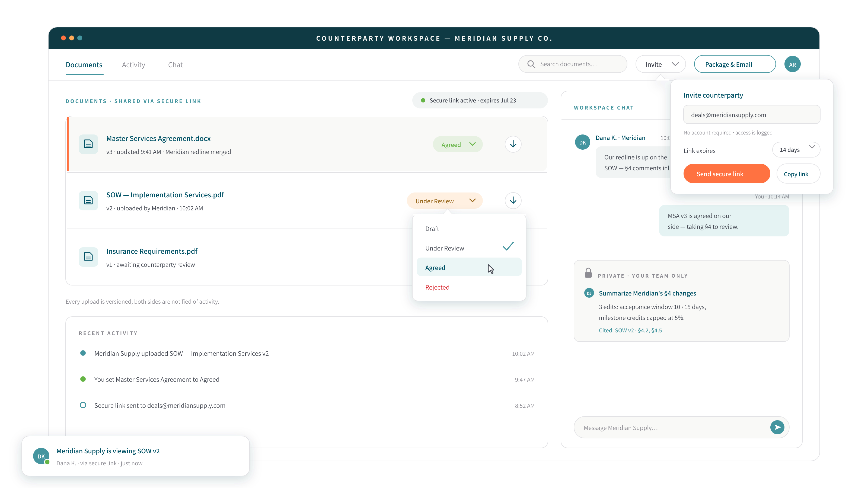This screenshot has height=488, width=868.
Task: Click the Insurance Requirements file icon
Action: pyautogui.click(x=88, y=257)
